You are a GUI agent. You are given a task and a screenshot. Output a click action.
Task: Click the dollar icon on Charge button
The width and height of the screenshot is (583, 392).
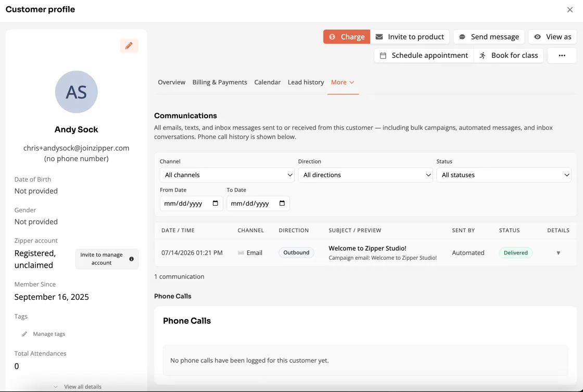tap(332, 37)
